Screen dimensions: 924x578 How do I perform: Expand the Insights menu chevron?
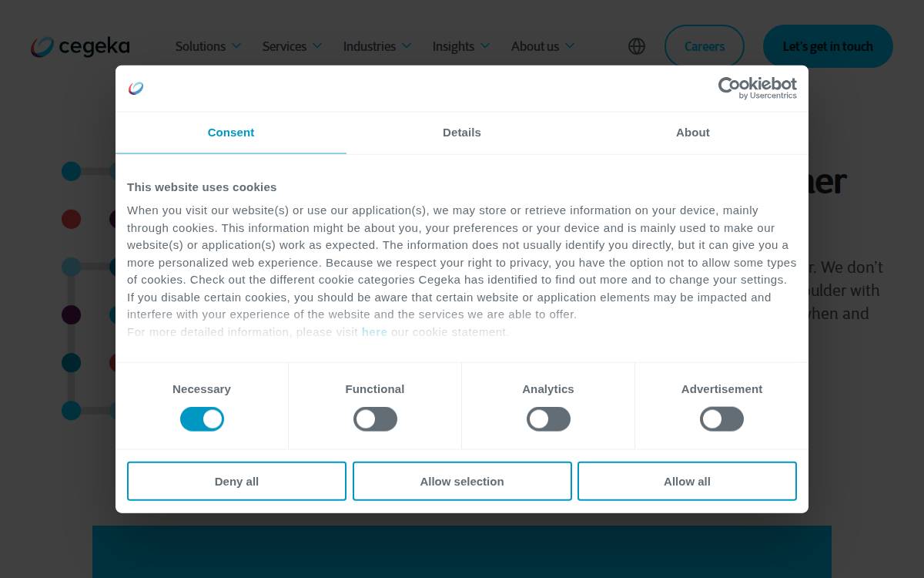tap(485, 46)
